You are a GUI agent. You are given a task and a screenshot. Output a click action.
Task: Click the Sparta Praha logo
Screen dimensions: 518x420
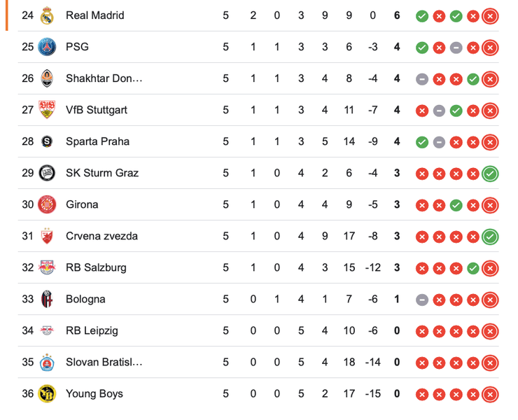click(47, 141)
